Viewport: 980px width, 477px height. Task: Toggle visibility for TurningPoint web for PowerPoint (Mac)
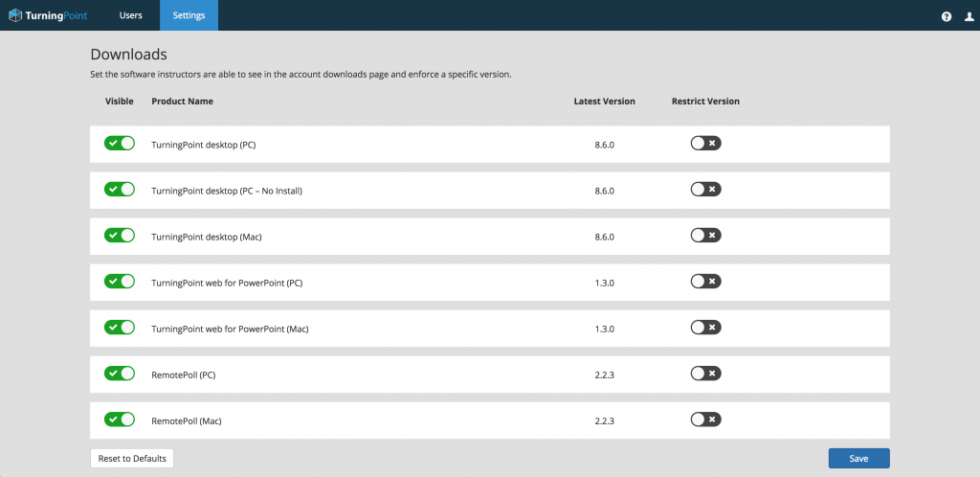pos(120,328)
